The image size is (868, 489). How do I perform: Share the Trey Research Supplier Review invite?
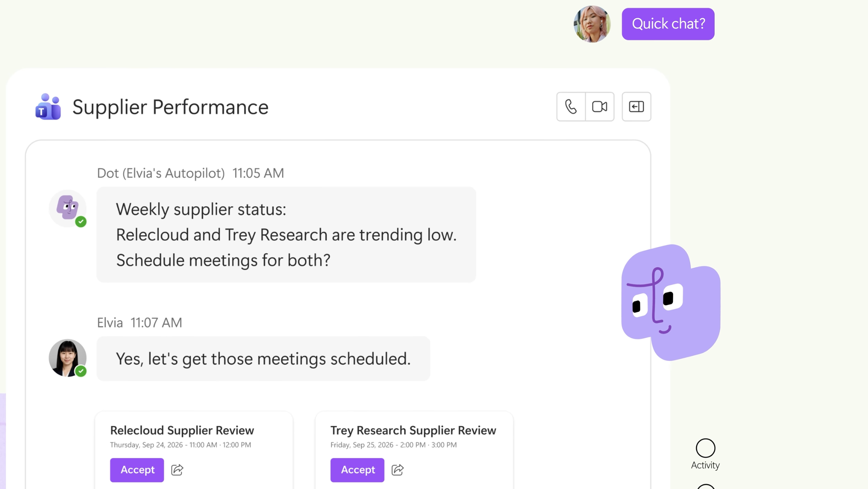coord(398,470)
